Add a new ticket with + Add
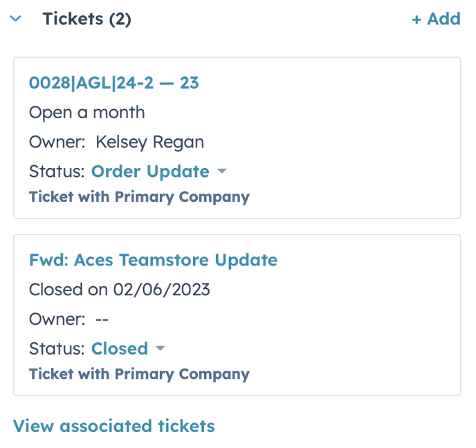 point(436,19)
